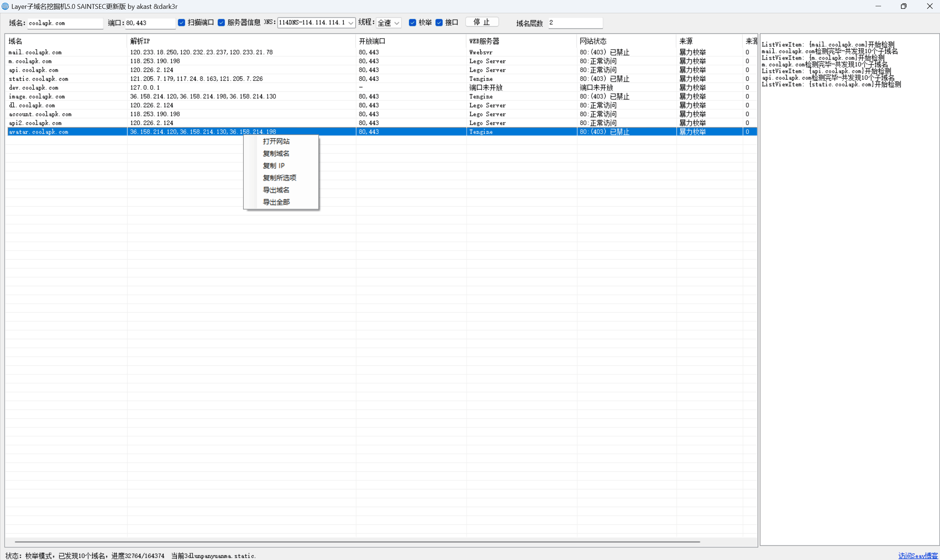
Task: Click the 域名 input field
Action: (x=65, y=23)
